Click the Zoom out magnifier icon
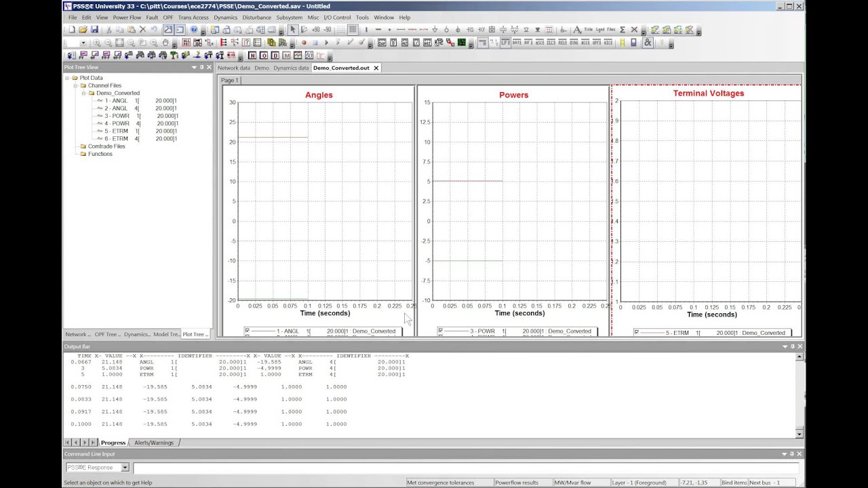Screen dimensions: 868x488 tap(108, 43)
